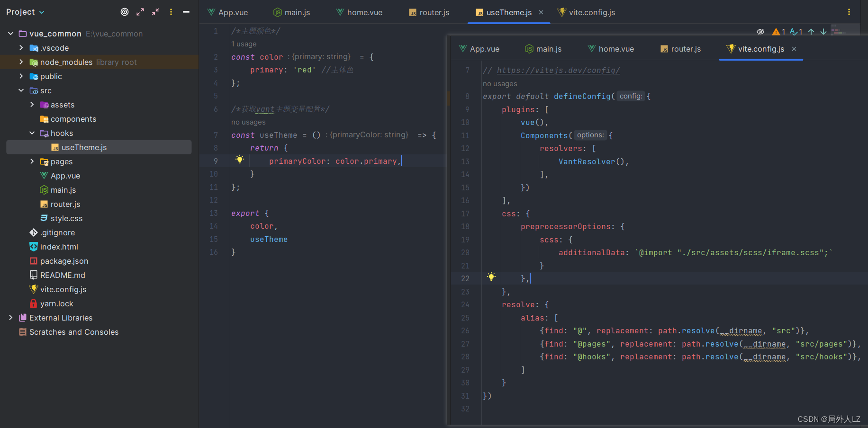Image resolution: width=868 pixels, height=428 pixels.
Task: Click line number 13 in useTheme.js gutter
Action: click(x=214, y=213)
